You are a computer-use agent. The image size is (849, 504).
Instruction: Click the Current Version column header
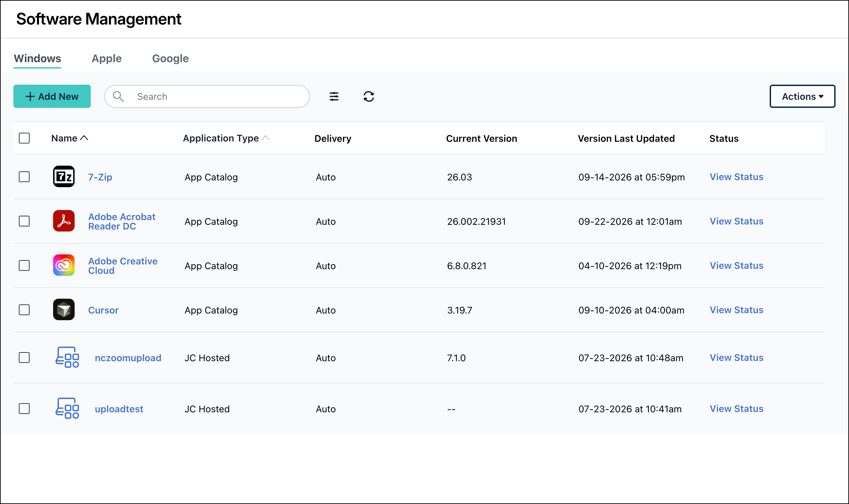click(x=481, y=138)
